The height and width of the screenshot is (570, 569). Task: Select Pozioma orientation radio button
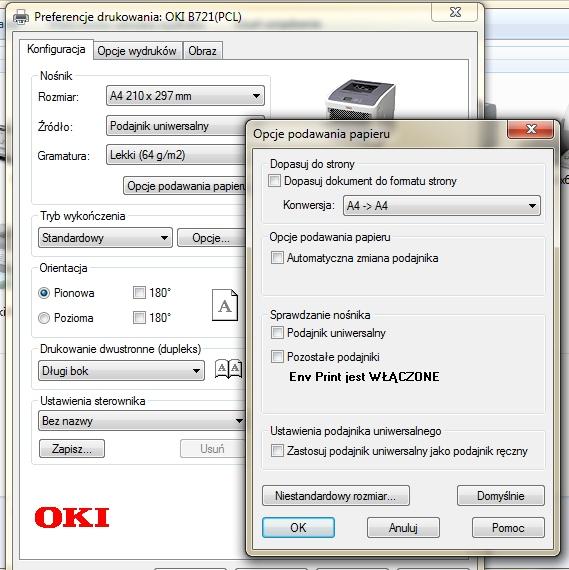[x=44, y=318]
